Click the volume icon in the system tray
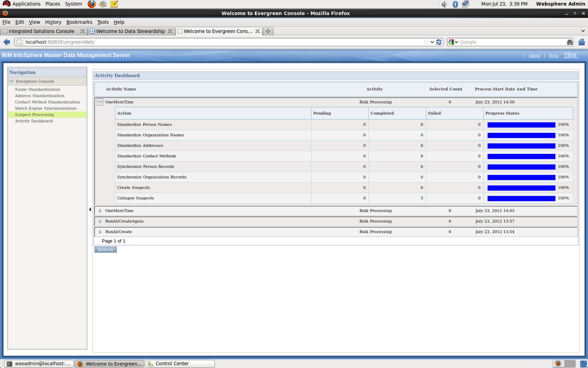This screenshot has width=588, height=368. point(444,4)
